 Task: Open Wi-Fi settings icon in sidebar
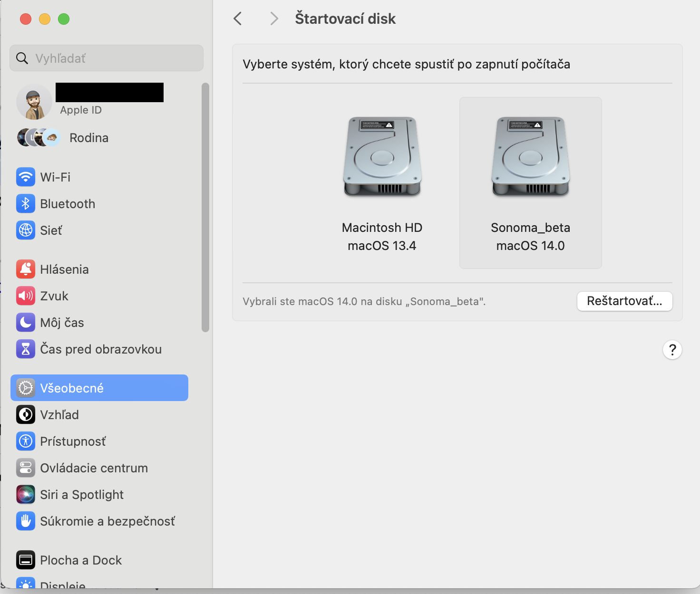coord(26,177)
